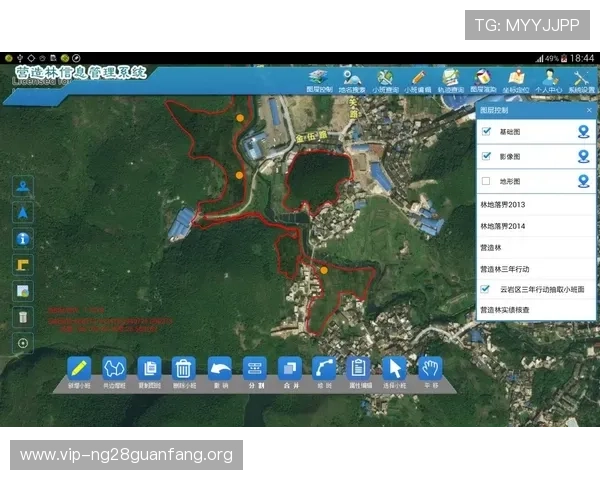Close the 图层控制 panel
This screenshot has height=480, width=600.
[x=588, y=109]
